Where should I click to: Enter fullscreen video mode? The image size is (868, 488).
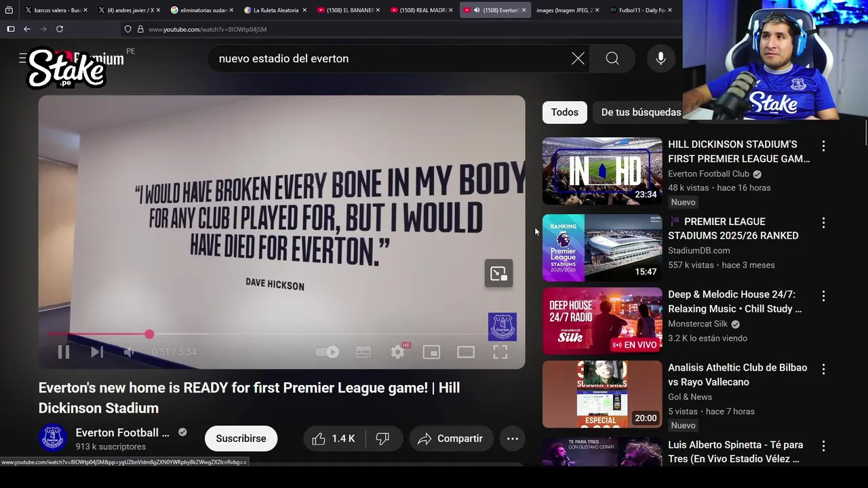[500, 352]
